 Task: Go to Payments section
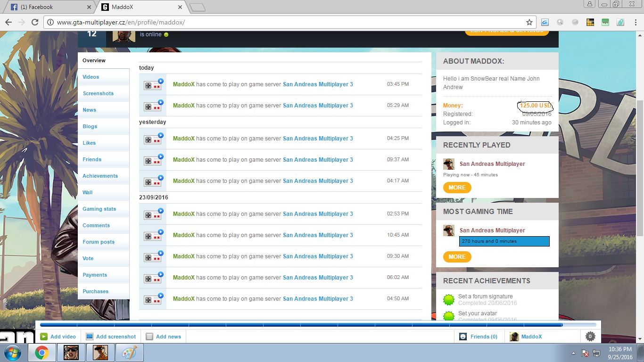pos(103,275)
